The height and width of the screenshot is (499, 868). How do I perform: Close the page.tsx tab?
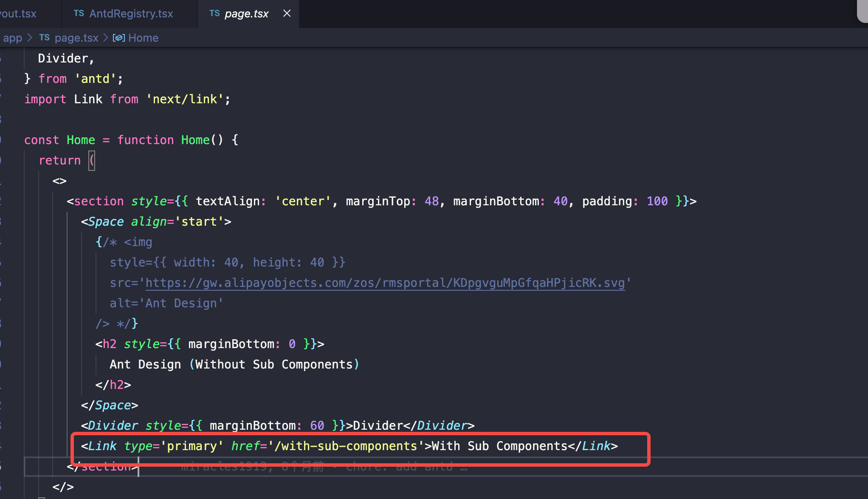point(287,13)
